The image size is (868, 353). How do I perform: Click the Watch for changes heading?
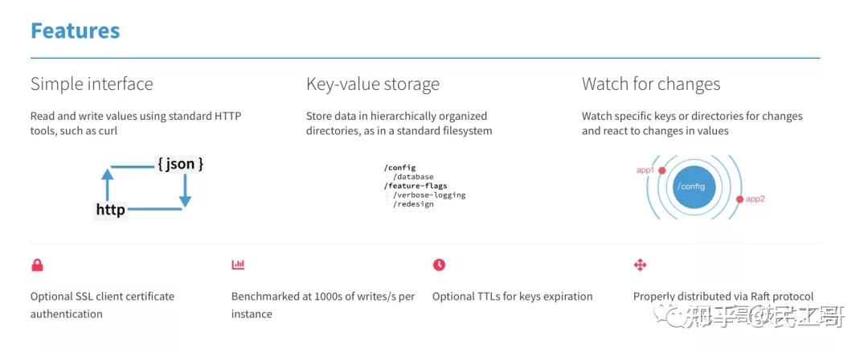[651, 84]
